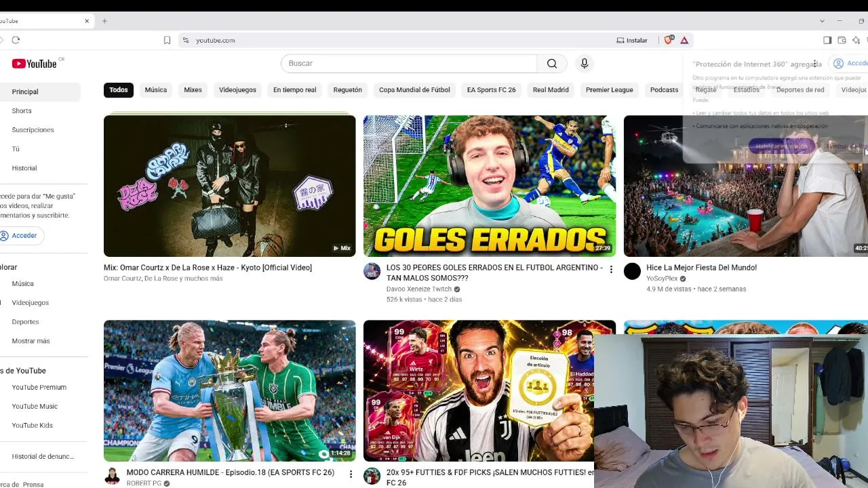
Task: Go to Principal in the sidebar
Action: (40, 91)
